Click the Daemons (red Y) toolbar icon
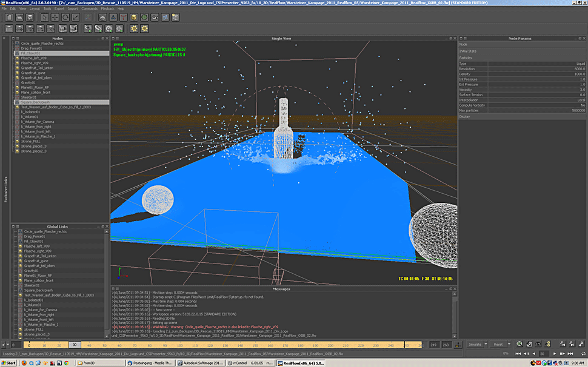This screenshot has height=367, width=588. (123, 18)
